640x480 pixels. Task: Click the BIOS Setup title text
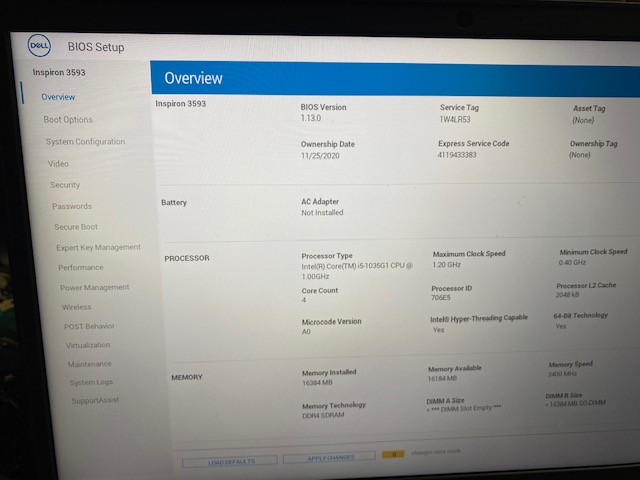(x=96, y=47)
